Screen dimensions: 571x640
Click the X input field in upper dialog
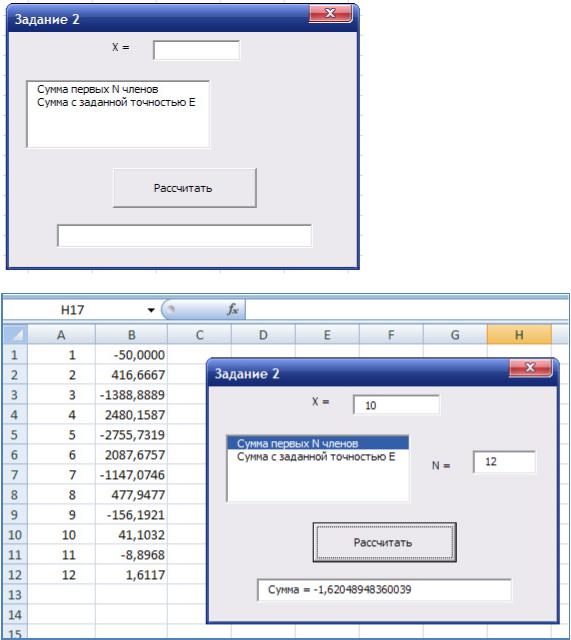click(196, 50)
